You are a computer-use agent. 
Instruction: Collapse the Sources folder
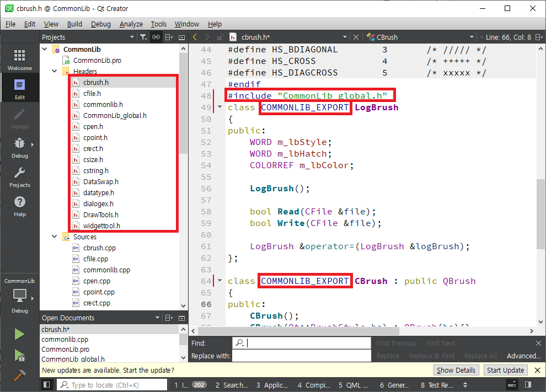pos(54,237)
